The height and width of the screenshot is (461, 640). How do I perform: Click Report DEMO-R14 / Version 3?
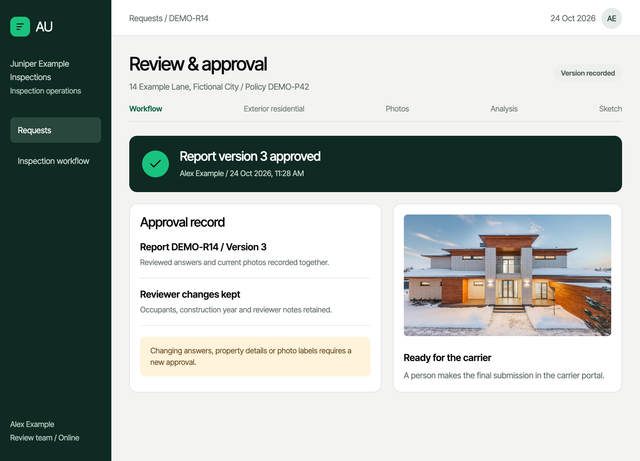point(203,247)
